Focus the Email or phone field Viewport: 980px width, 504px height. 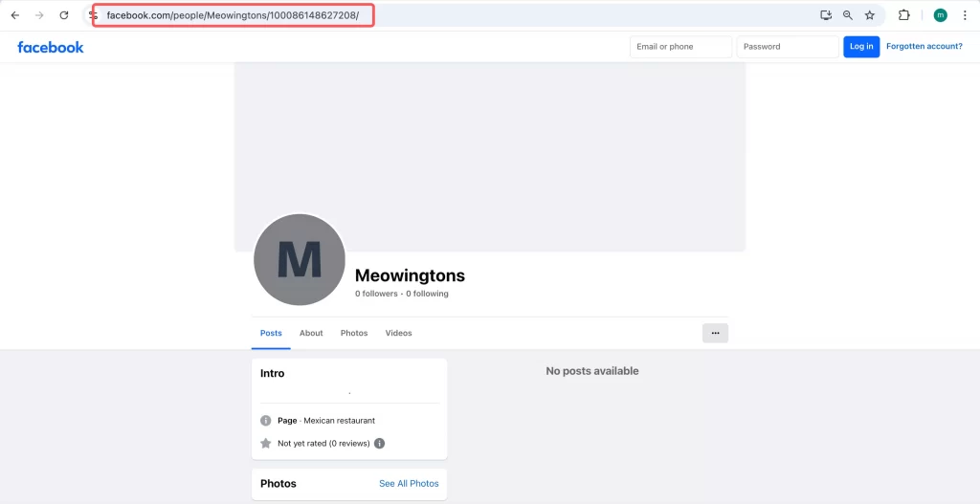(680, 47)
